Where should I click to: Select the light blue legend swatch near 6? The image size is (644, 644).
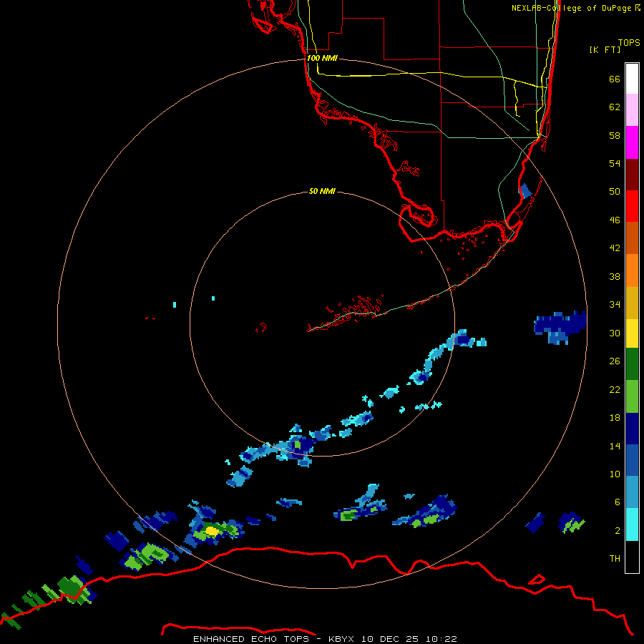(x=632, y=492)
